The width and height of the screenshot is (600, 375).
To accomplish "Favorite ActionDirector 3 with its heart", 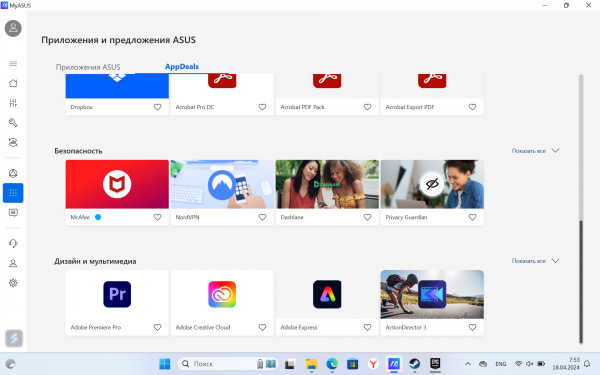I will [472, 328].
